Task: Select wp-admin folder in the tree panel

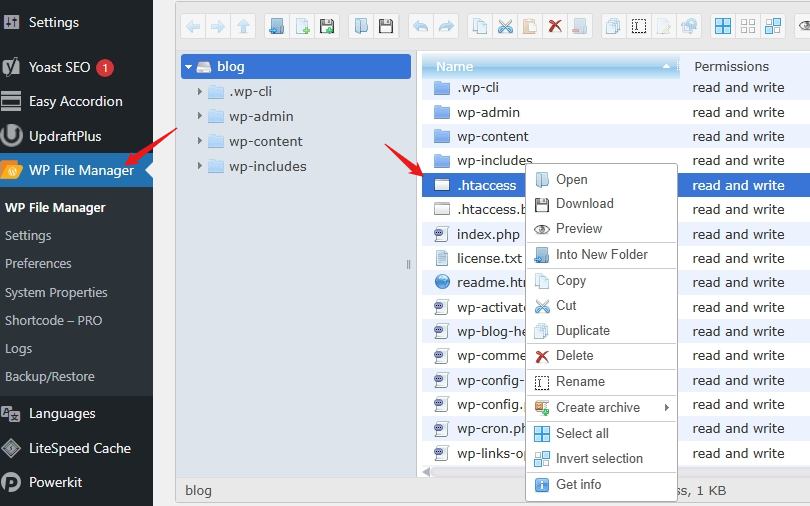Action: tap(261, 116)
